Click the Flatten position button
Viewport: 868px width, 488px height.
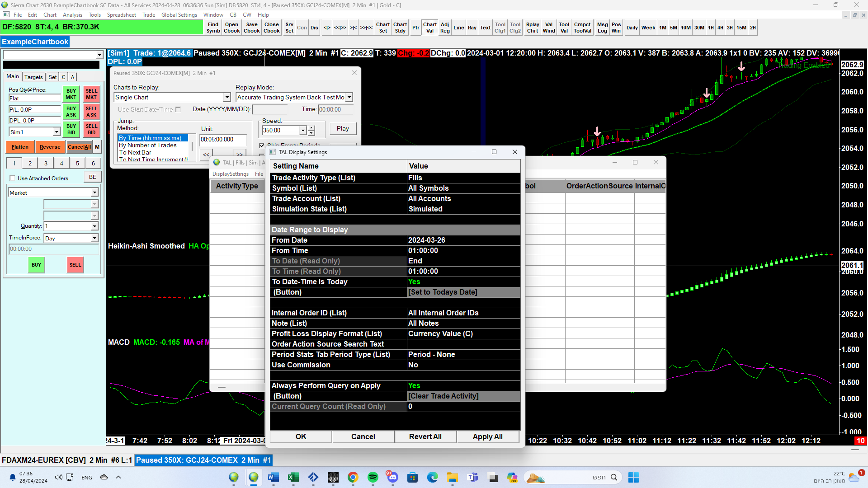20,147
